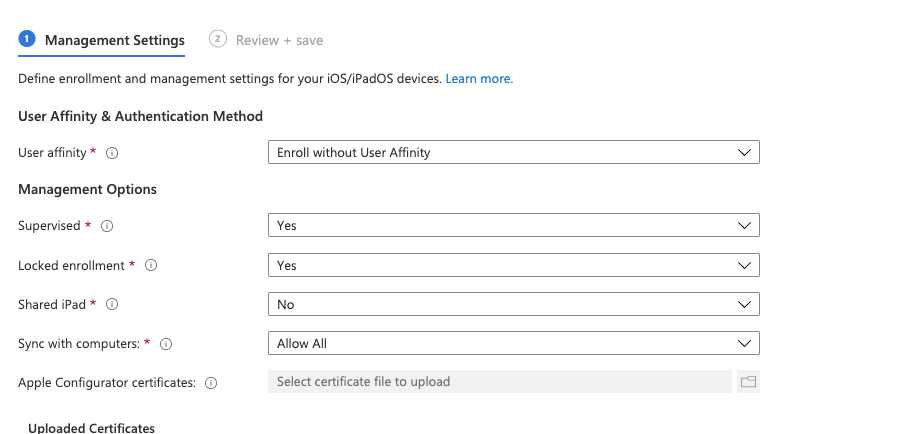
Task: Switch to Management Settings tab
Action: click(x=114, y=40)
